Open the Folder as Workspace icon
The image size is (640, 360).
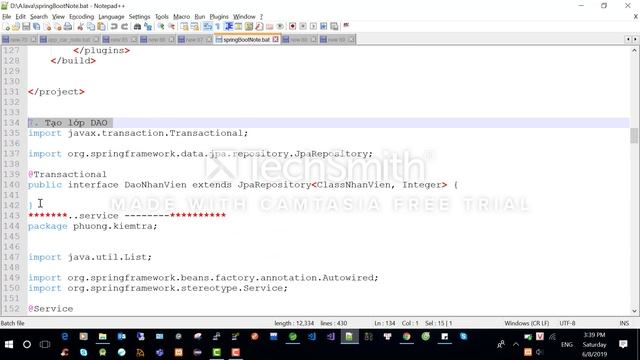click(x=269, y=27)
